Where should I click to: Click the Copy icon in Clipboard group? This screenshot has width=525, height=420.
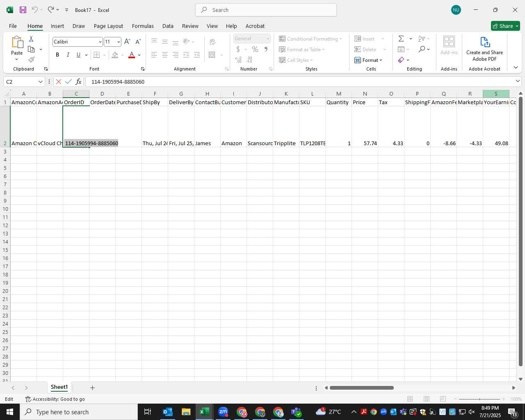coord(31,49)
